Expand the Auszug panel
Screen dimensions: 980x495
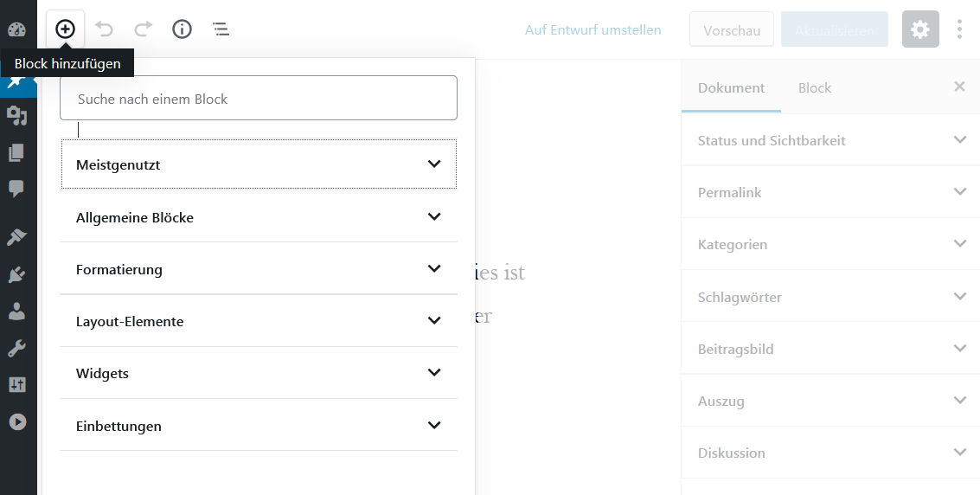[x=830, y=401]
